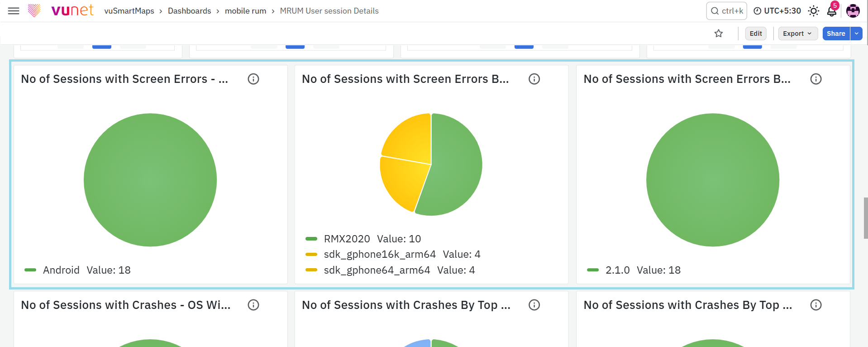The height and width of the screenshot is (347, 868).
Task: Mark dashboard as favorite with star icon
Action: click(719, 34)
